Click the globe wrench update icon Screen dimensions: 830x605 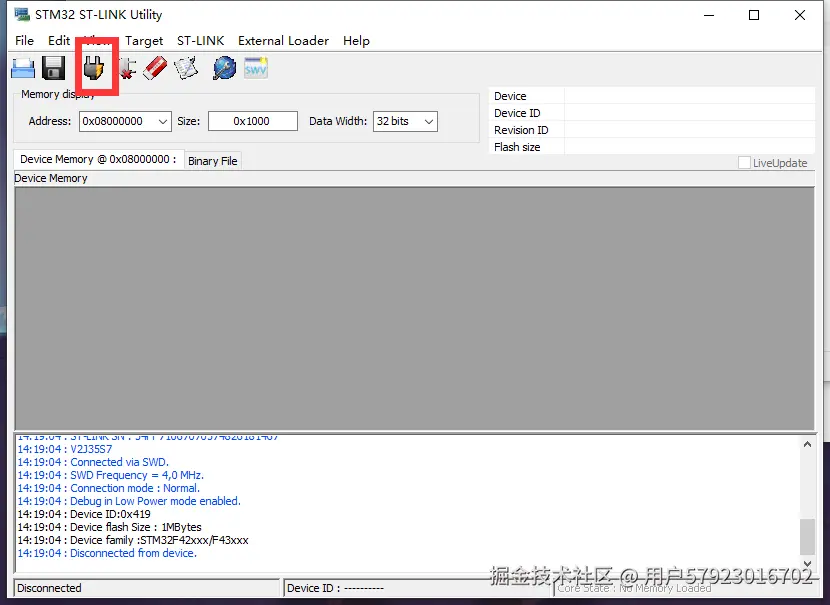pos(224,68)
